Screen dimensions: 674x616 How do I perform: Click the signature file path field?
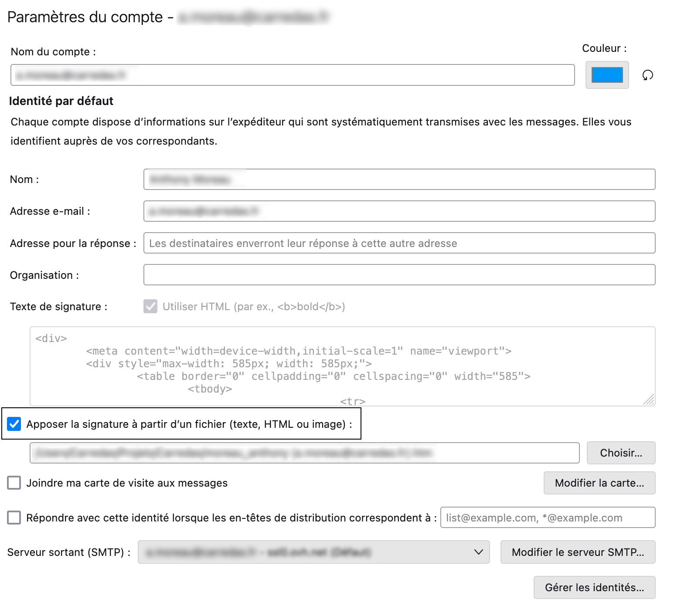click(x=304, y=453)
